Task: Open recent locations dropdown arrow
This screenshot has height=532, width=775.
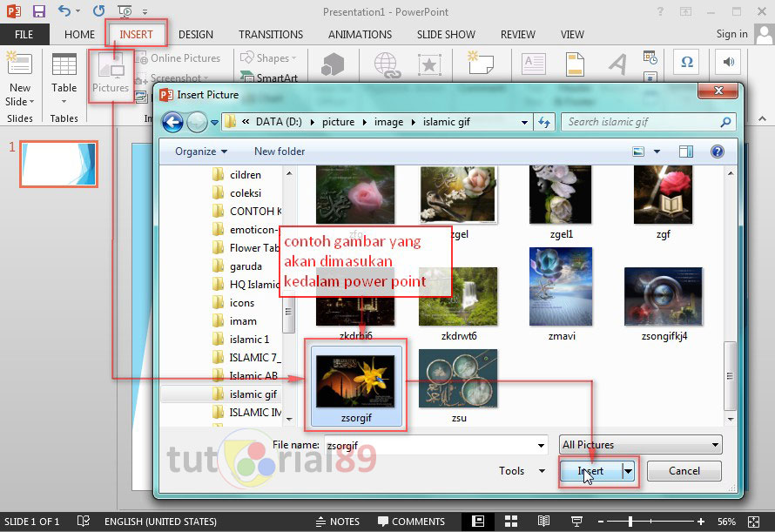Action: pyautogui.click(x=214, y=122)
